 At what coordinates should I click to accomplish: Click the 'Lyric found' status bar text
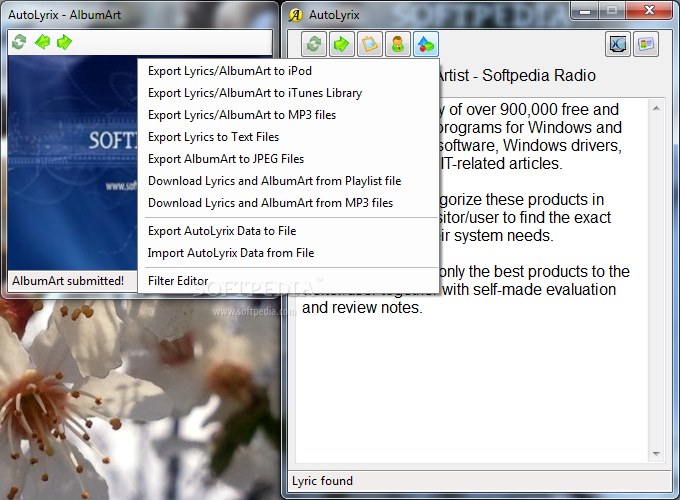pyautogui.click(x=322, y=481)
